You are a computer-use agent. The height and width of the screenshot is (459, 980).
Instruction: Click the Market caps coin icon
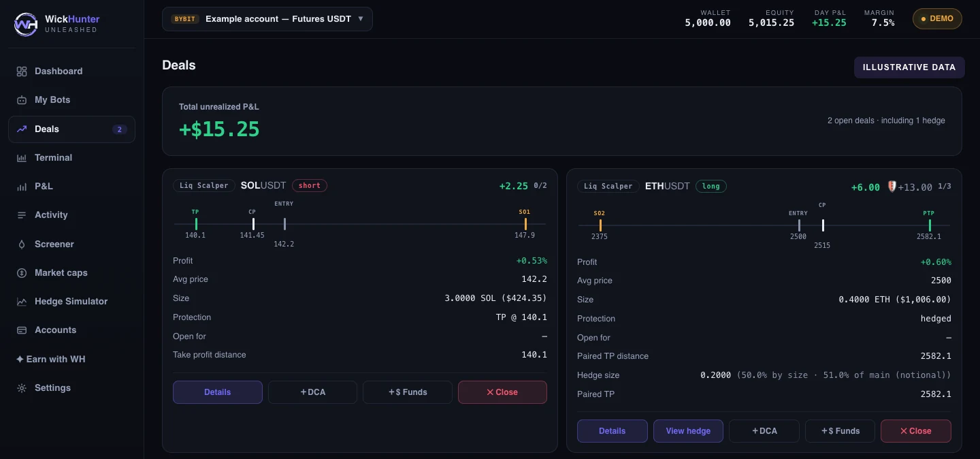[x=22, y=273]
